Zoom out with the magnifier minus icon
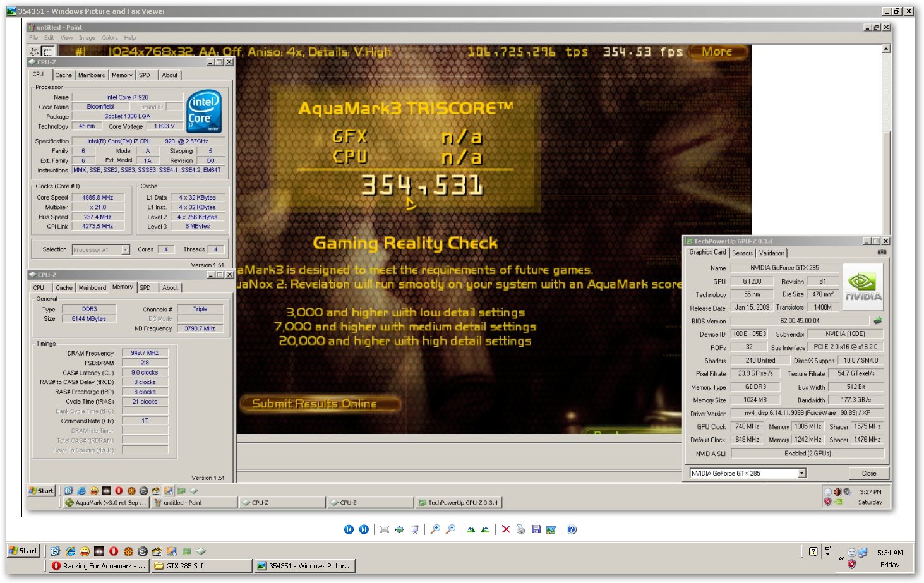The image size is (924, 583). pos(450,529)
